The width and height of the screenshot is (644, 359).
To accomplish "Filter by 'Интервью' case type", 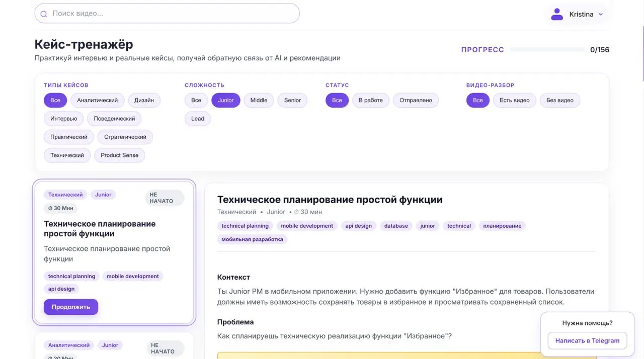I will tap(64, 119).
